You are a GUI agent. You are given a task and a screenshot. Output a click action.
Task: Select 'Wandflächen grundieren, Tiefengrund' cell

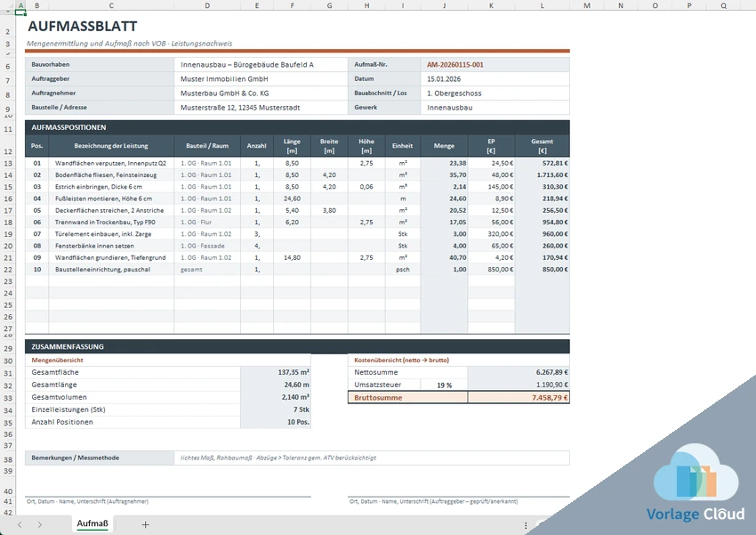point(111,257)
